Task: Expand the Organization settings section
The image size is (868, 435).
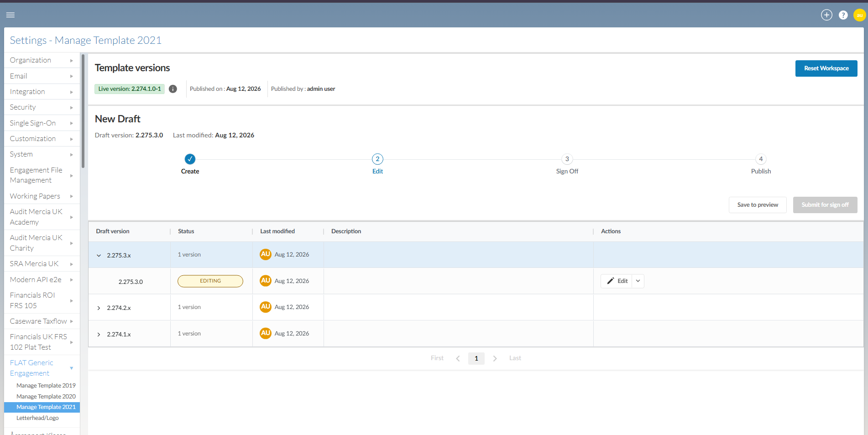Action: click(42, 60)
